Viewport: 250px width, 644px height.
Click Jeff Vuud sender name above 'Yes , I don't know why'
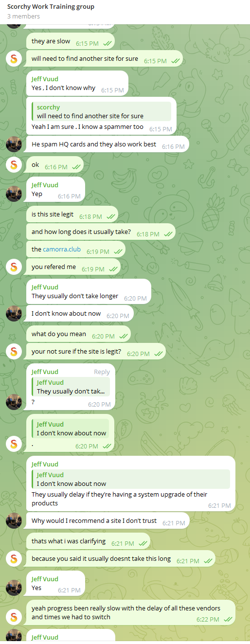pos(45,79)
